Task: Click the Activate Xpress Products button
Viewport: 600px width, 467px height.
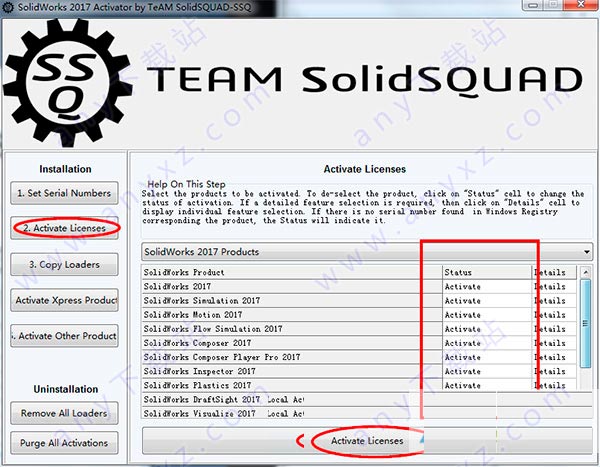Action: [x=64, y=300]
